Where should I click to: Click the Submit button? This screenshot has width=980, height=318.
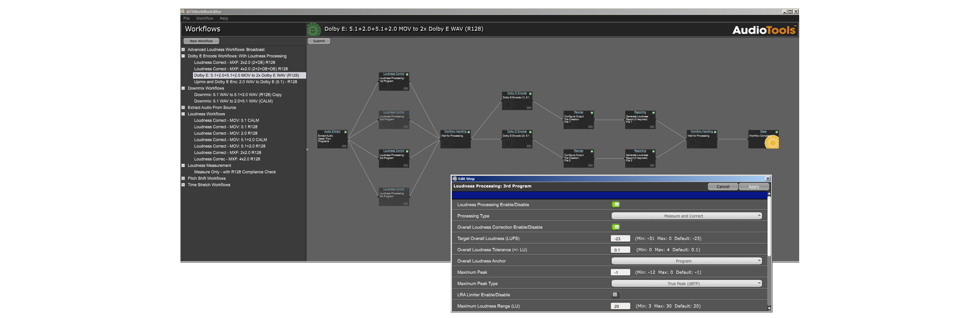tap(319, 41)
